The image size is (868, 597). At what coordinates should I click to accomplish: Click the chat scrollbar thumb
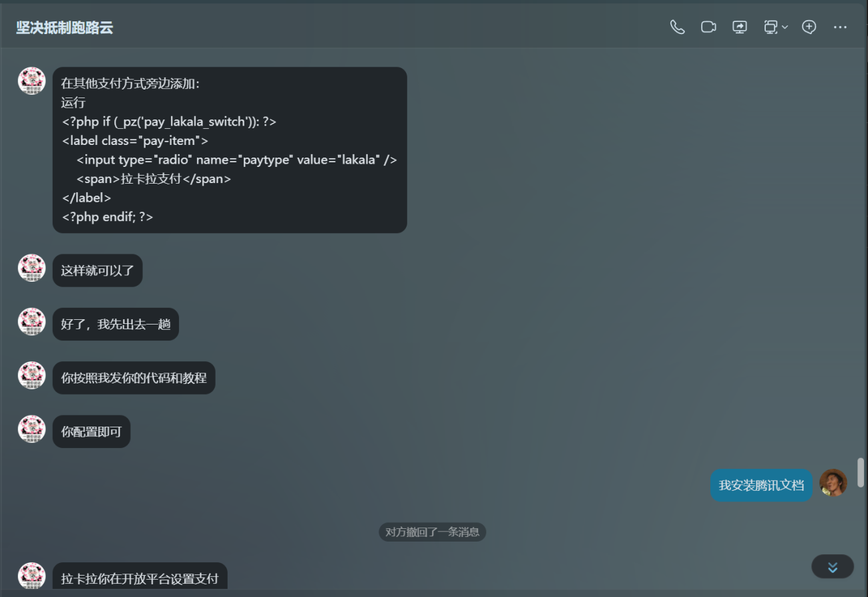[x=861, y=472]
